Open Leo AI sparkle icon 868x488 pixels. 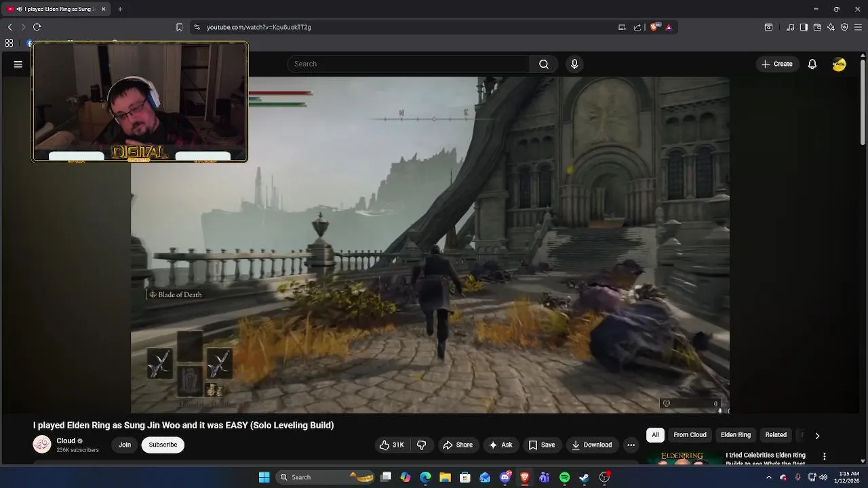[831, 27]
